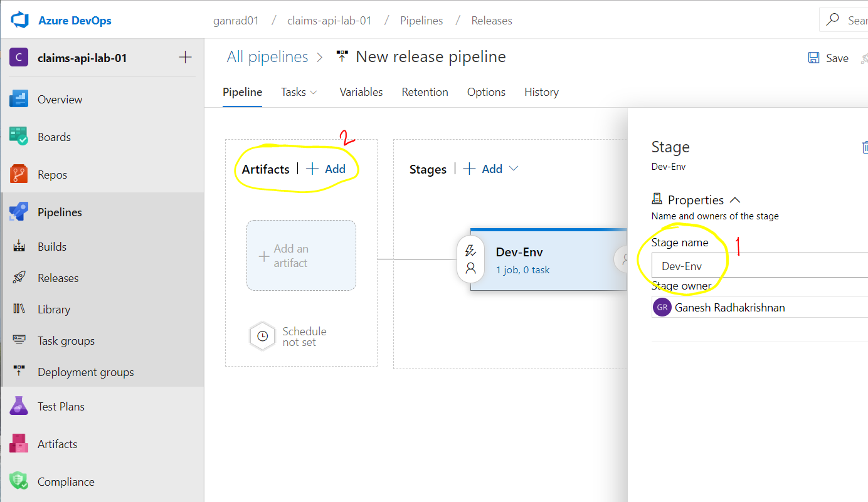Open the Boards sidebar icon

pyautogui.click(x=19, y=137)
